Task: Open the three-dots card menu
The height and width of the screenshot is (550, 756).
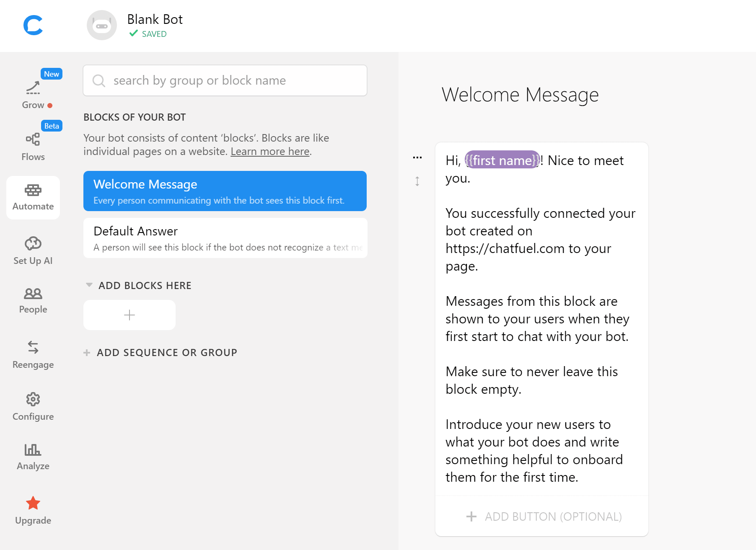Action: pyautogui.click(x=417, y=158)
